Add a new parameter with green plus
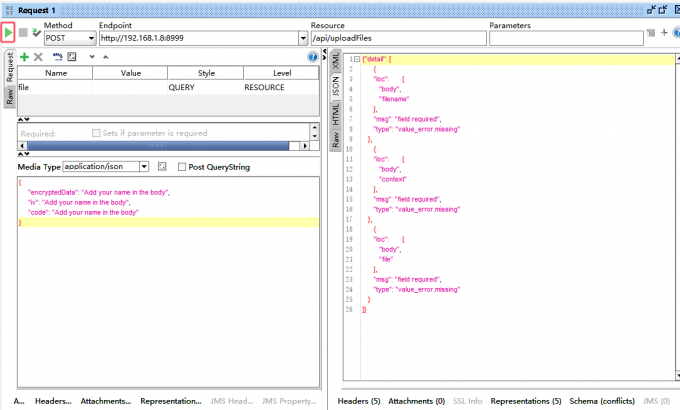The image size is (680, 410). [24, 57]
